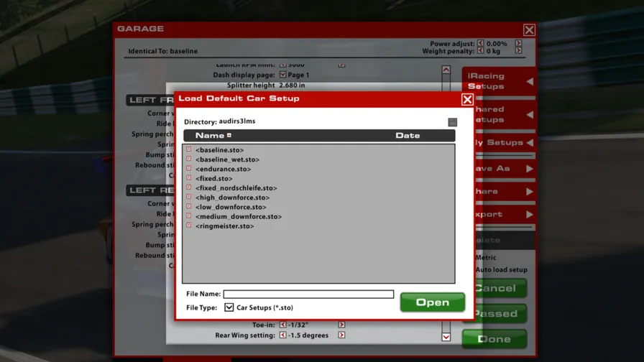Screen dimensions: 644x362
Task: Decrease Power adjust percentage
Action: click(481, 43)
